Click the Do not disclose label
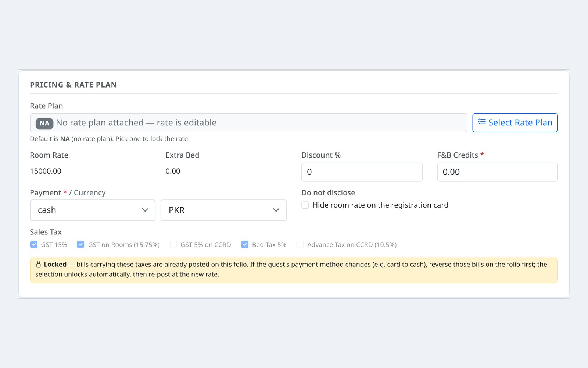Viewport: 588px width, 368px height. click(328, 193)
